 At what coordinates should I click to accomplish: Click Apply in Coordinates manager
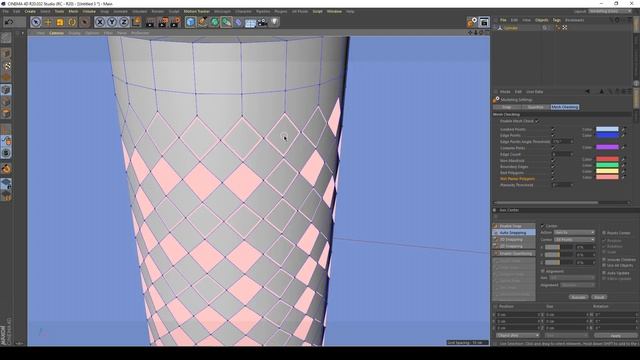616,336
